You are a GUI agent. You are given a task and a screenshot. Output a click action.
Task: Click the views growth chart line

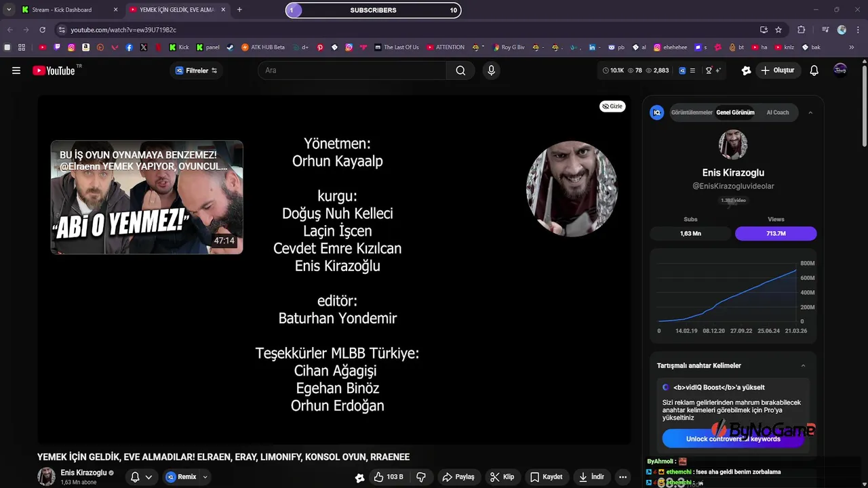click(728, 296)
